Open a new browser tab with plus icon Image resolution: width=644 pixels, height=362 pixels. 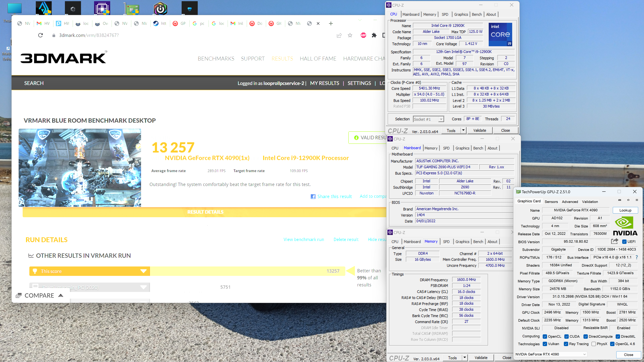click(x=331, y=23)
